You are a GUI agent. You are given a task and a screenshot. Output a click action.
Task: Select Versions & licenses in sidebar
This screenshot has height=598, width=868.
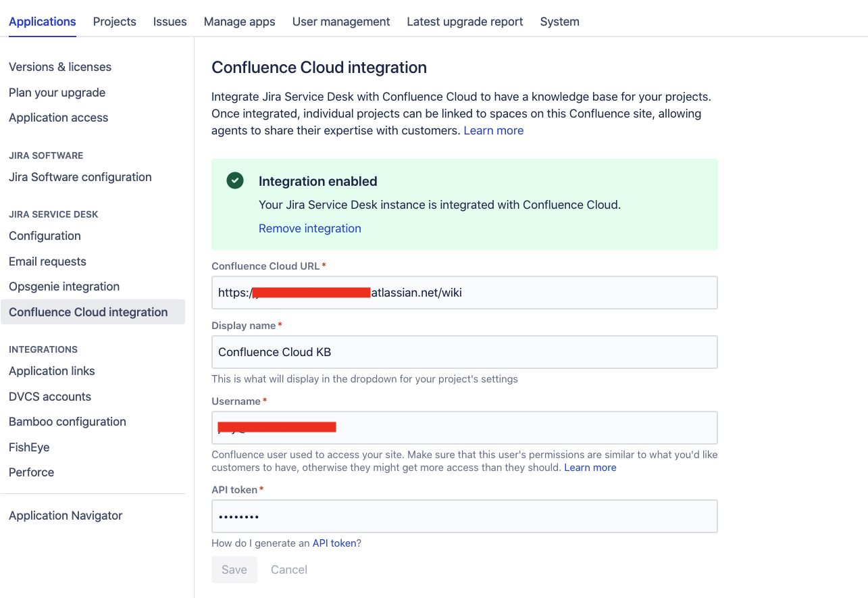coord(60,67)
